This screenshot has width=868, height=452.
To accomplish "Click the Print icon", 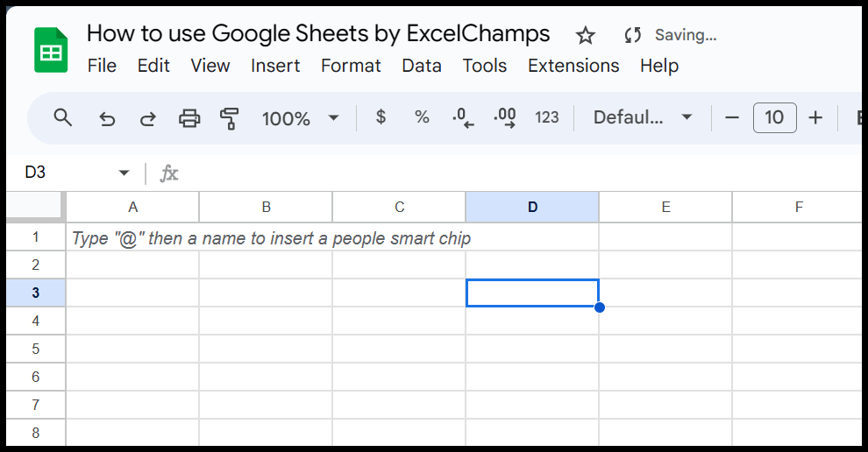I will [x=189, y=118].
